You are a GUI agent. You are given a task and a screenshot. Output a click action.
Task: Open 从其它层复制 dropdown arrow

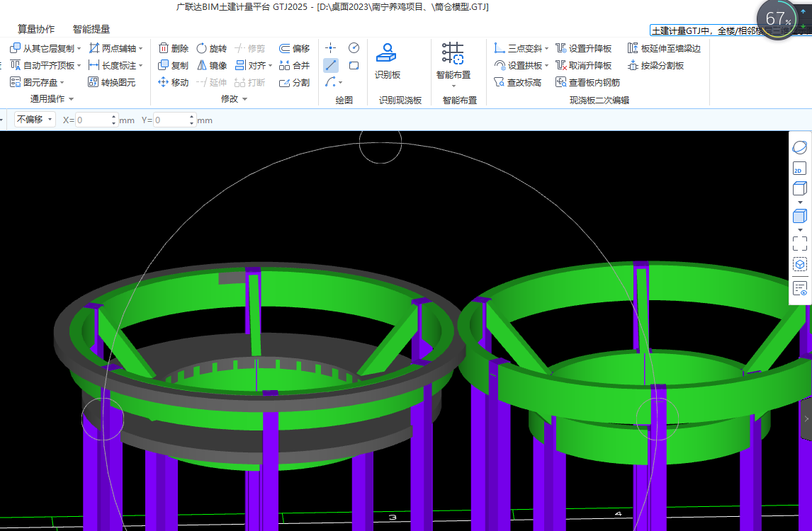coord(79,49)
